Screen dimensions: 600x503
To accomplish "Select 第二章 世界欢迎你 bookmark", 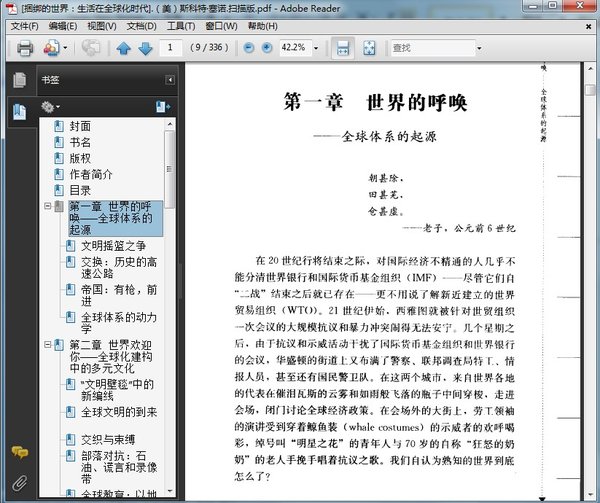I will 111,356.
